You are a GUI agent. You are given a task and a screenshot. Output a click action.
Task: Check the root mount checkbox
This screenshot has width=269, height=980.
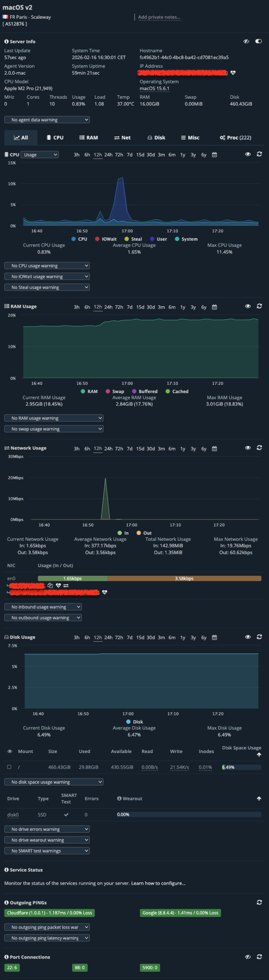9,767
